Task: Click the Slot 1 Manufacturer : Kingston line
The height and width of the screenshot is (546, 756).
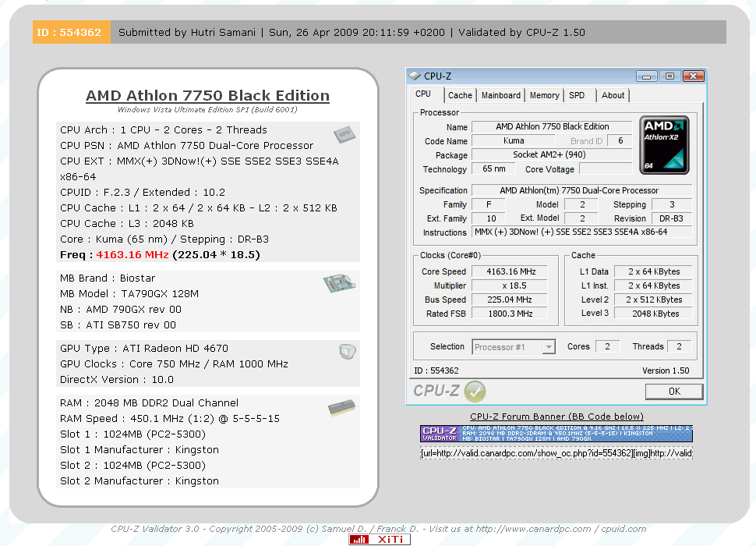Action: 140,449
